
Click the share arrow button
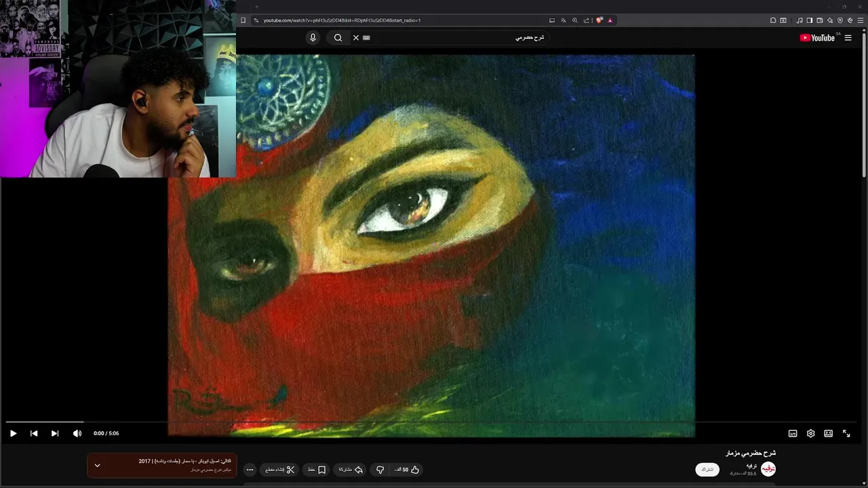pos(351,470)
